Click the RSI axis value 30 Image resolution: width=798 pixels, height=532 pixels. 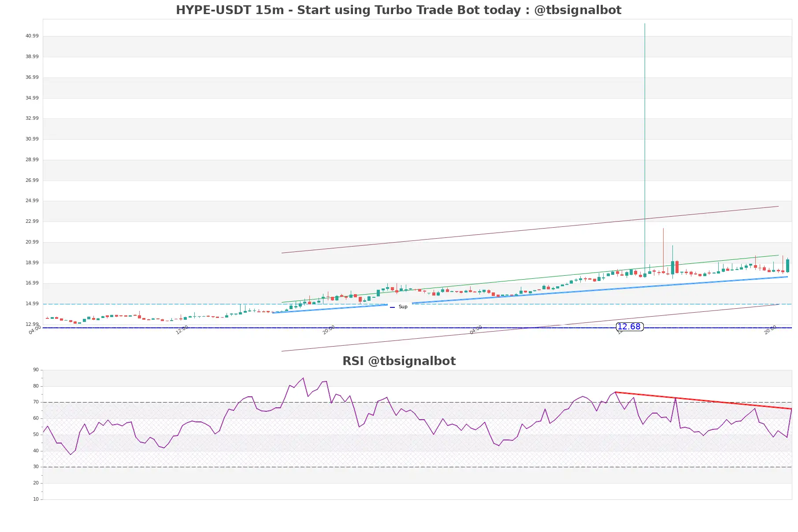[36, 467]
